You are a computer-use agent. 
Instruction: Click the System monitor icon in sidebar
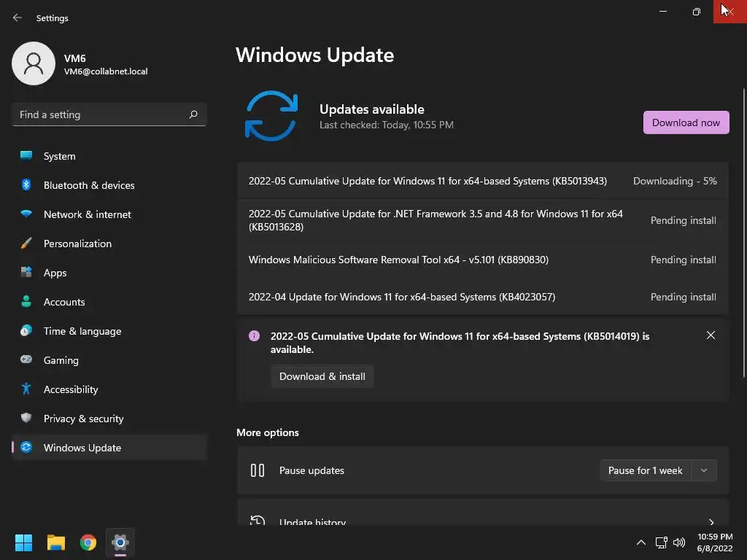pos(26,156)
